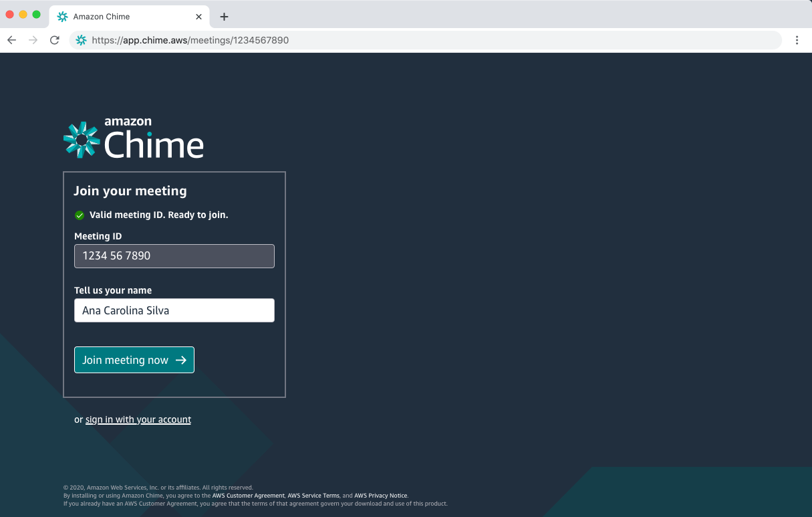The width and height of the screenshot is (812, 517).
Task: Click the Valid meeting ID status text
Action: coord(159,215)
